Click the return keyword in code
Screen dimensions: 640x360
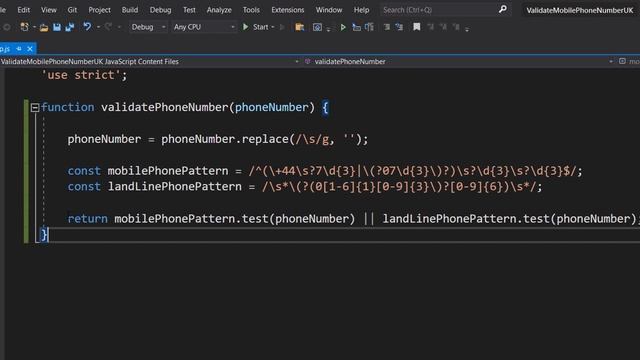[x=87, y=219]
